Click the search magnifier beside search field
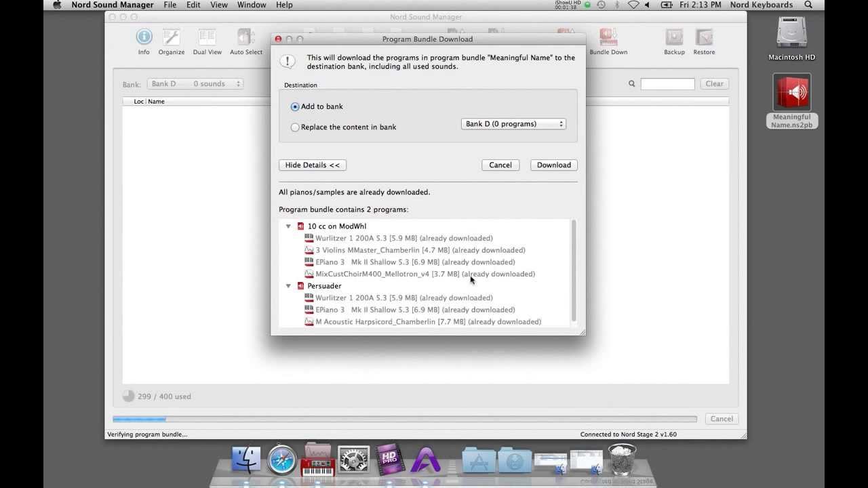868x488 pixels. tap(631, 84)
